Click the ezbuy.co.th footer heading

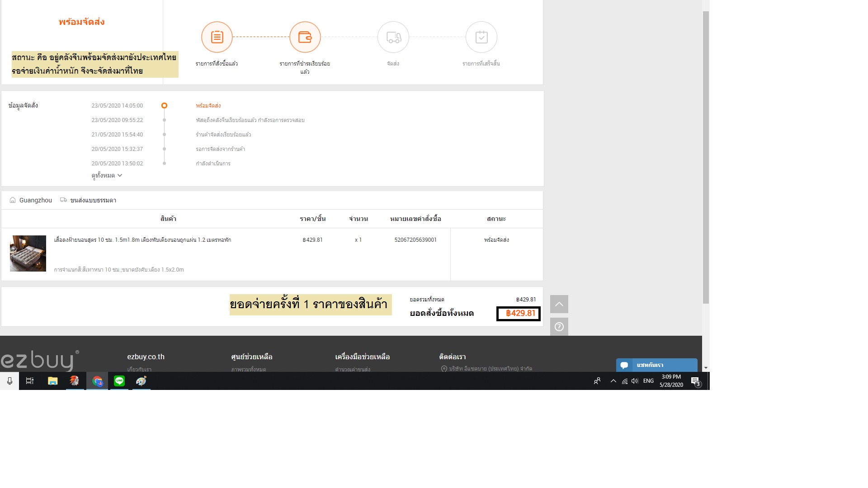click(x=146, y=357)
